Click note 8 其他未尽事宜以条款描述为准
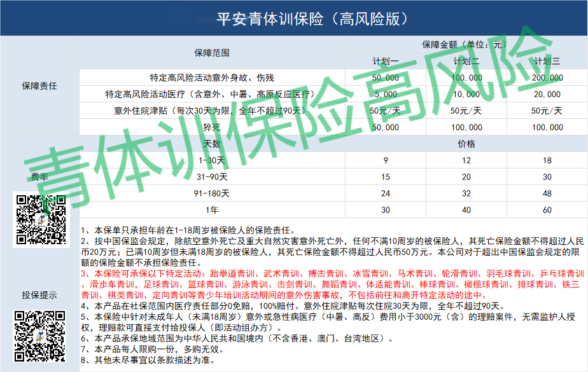 click(150, 360)
